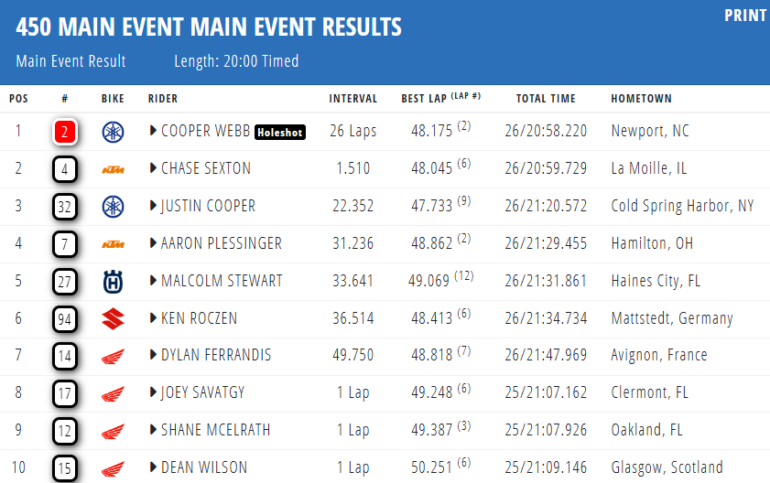Image resolution: width=770 pixels, height=483 pixels.
Task: Click the Holeshot badge next to Webb
Action: pyautogui.click(x=280, y=132)
